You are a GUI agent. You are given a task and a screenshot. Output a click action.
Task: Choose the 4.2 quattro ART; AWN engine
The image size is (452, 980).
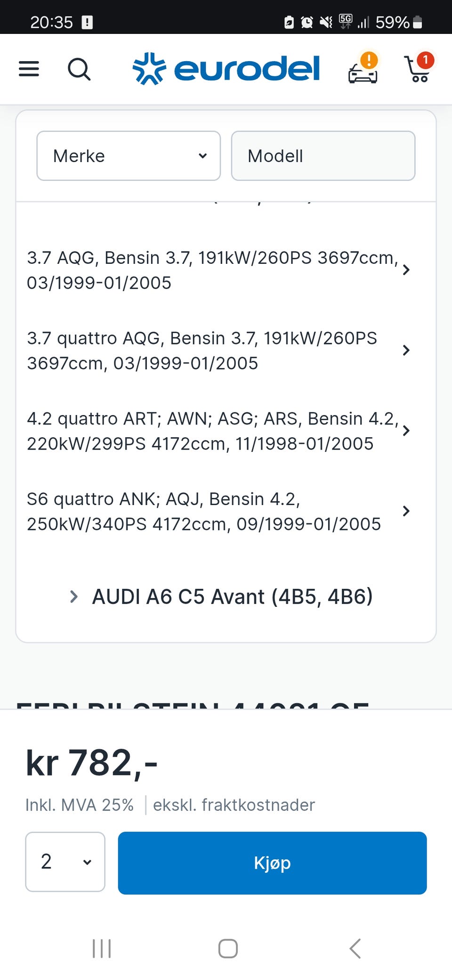(x=212, y=431)
